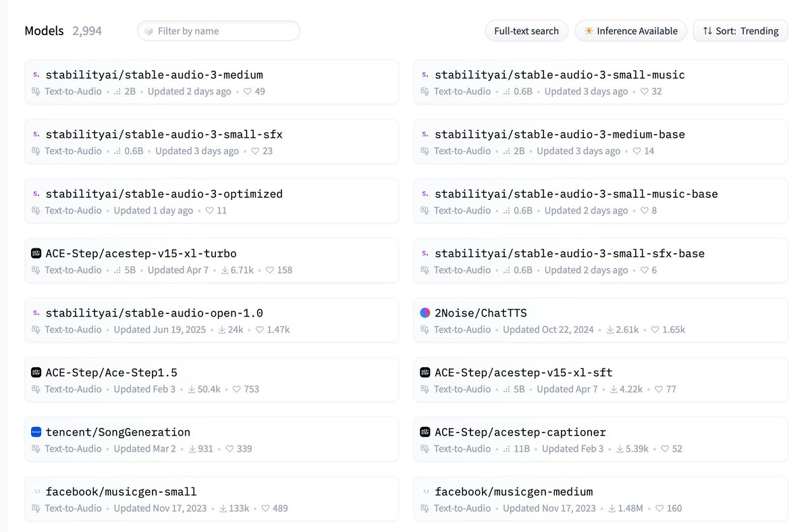Open tencent/SongGeneration model
Viewport: 810px width, 532px height.
click(x=211, y=440)
